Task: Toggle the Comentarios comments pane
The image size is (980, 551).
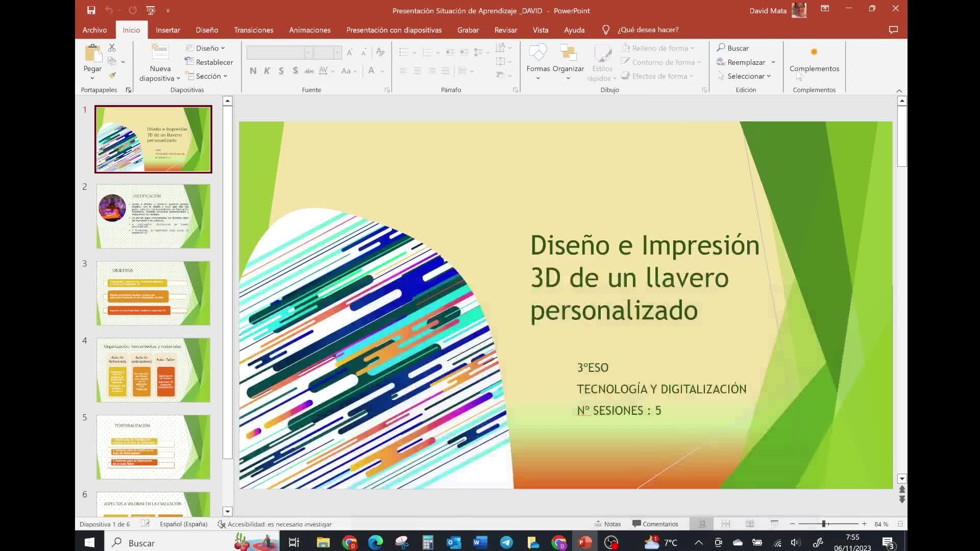Action: pos(655,524)
